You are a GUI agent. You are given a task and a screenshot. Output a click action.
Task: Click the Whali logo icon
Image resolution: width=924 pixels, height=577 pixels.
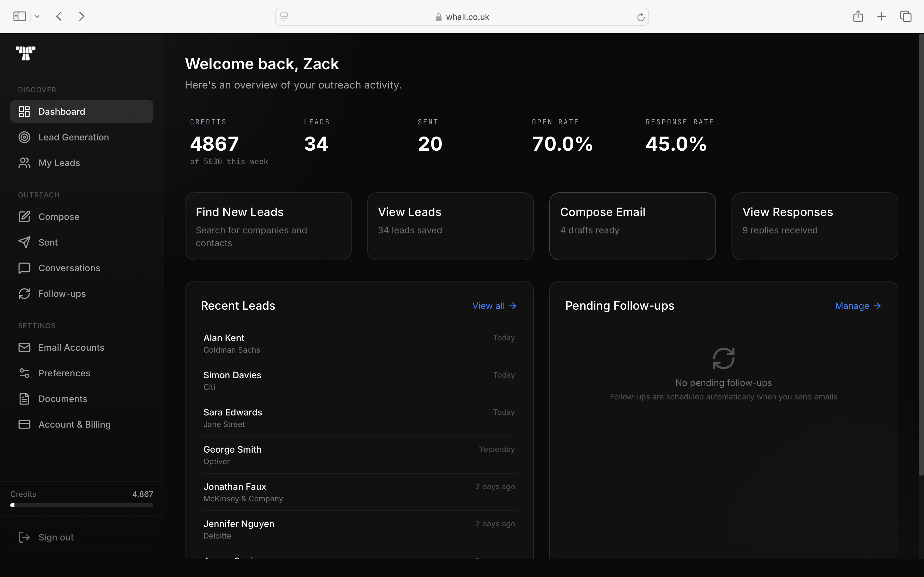[26, 53]
